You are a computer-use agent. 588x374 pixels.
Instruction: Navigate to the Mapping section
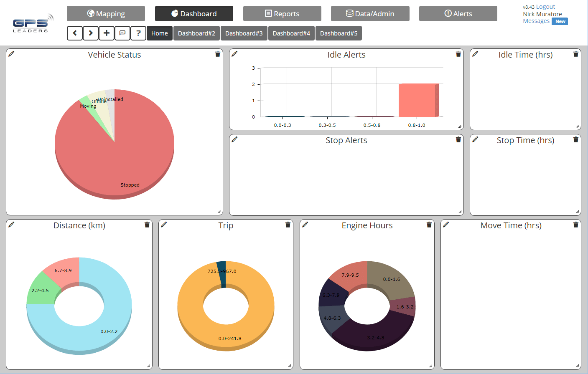[x=106, y=13]
